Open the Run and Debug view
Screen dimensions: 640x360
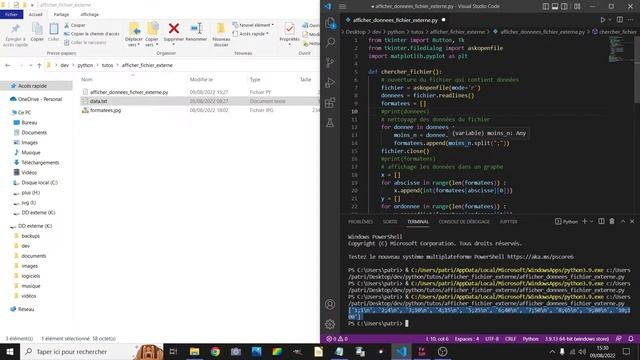click(x=330, y=82)
